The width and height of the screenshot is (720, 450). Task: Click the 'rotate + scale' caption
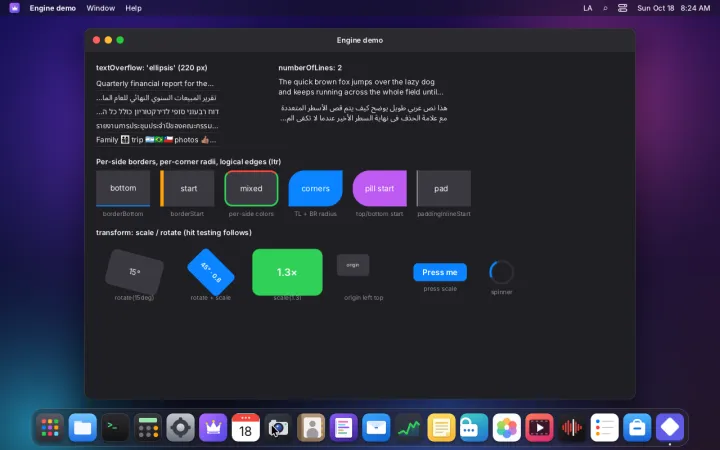[x=211, y=298]
